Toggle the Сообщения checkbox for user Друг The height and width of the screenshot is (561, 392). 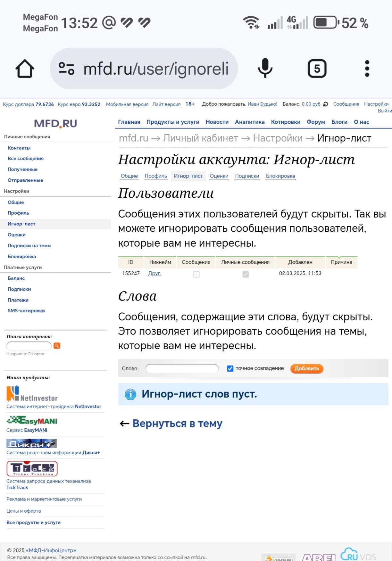tap(196, 274)
